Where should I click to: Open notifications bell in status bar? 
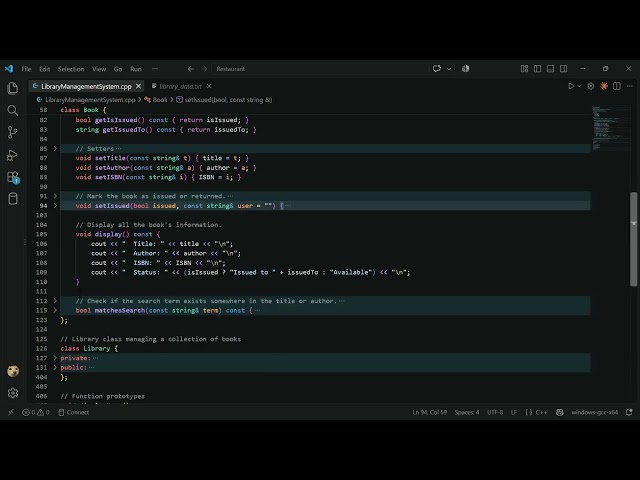pos(629,412)
